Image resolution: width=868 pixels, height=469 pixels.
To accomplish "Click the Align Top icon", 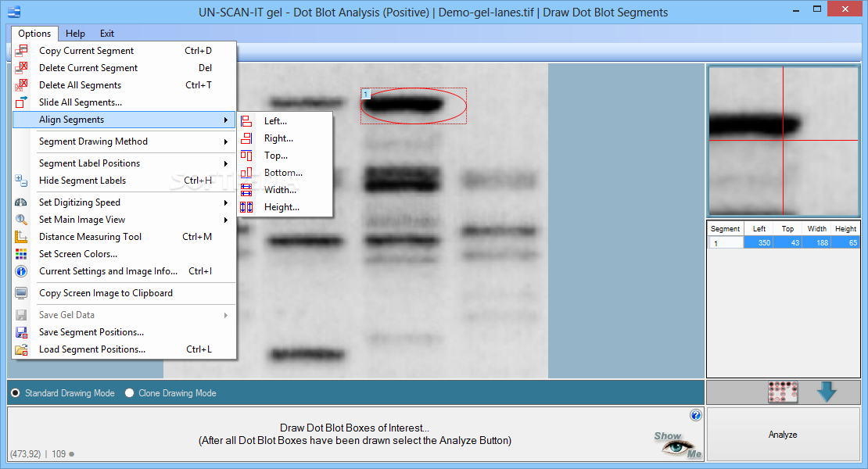I will 246,156.
